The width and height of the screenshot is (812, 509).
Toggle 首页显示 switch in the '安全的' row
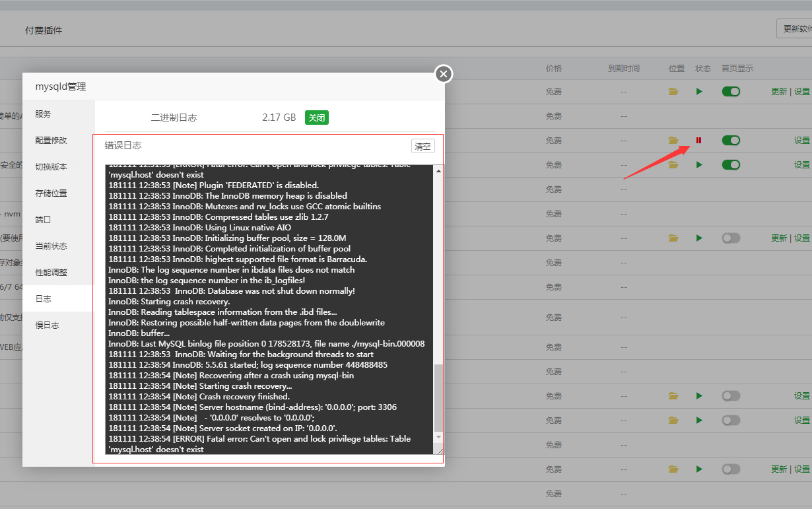point(731,164)
